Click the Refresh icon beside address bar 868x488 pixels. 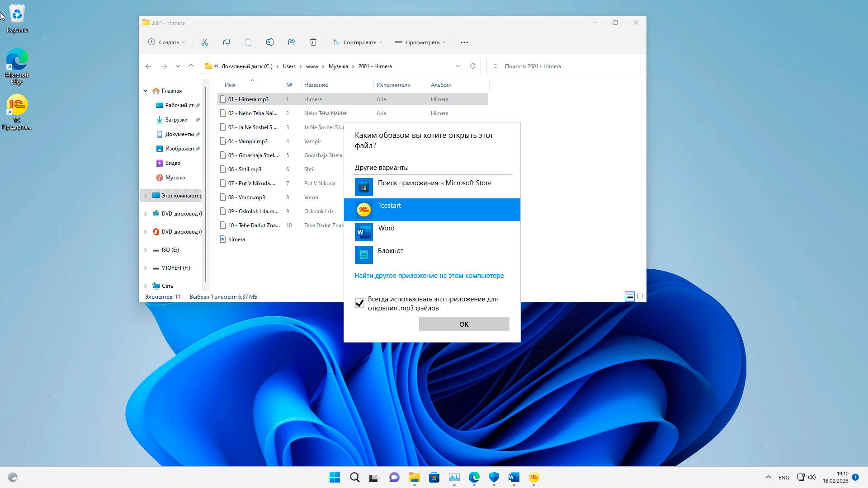[473, 66]
